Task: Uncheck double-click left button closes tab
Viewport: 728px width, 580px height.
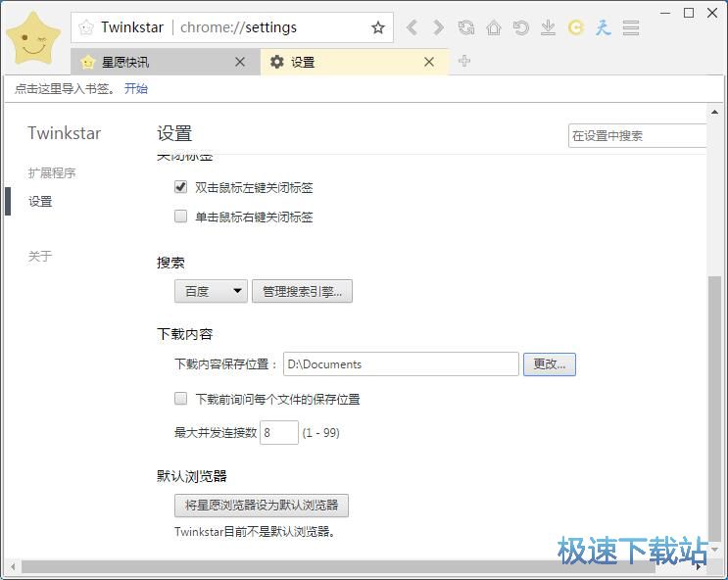Action: [180, 187]
